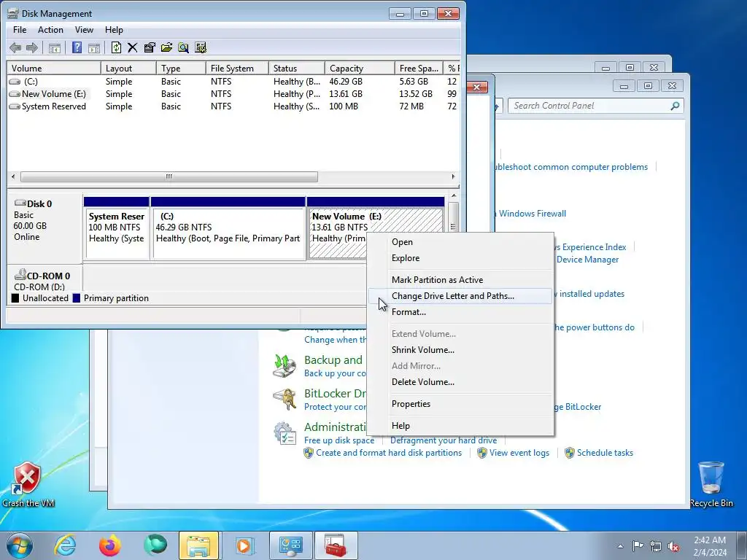Image resolution: width=747 pixels, height=560 pixels.
Task: Open the View menu
Action: 84,30
